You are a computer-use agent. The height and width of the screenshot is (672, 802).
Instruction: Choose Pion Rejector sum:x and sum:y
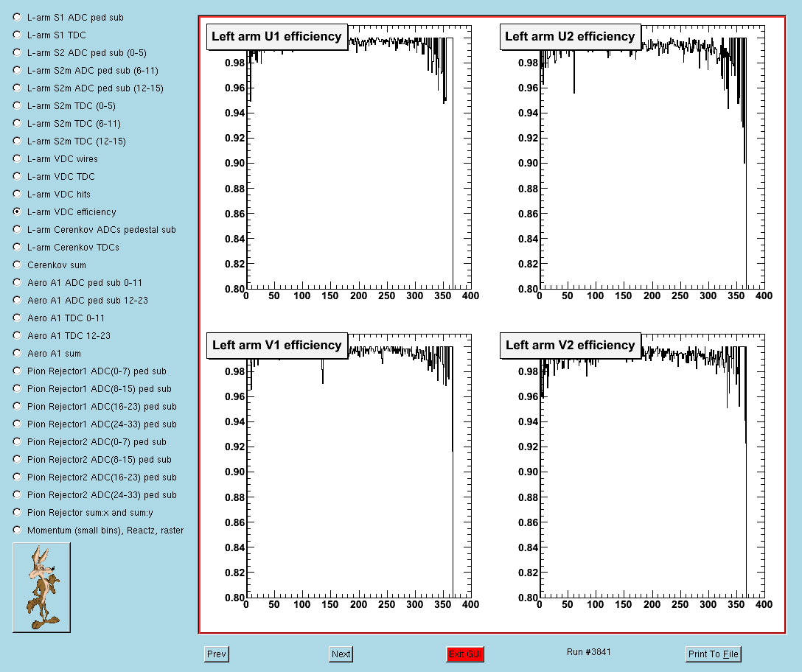(x=17, y=512)
